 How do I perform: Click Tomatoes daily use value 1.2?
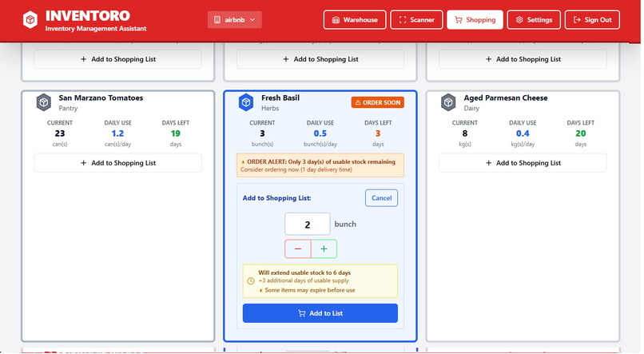coord(117,133)
